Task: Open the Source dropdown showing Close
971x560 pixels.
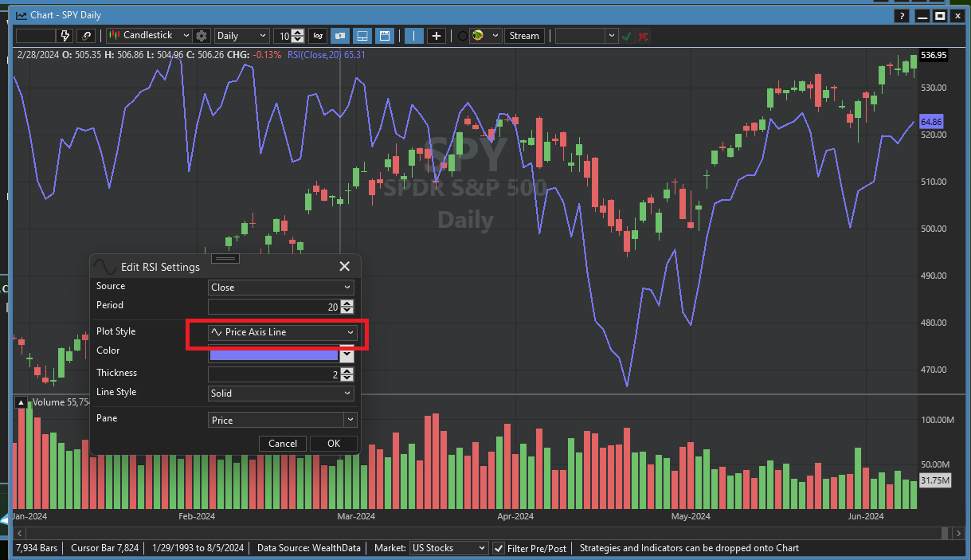Action: click(x=280, y=288)
